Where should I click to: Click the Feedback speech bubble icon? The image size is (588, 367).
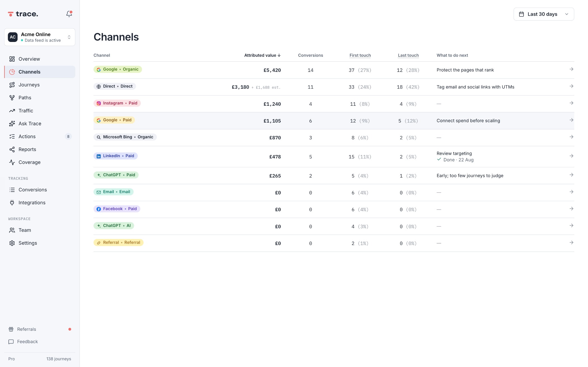[x=11, y=342]
